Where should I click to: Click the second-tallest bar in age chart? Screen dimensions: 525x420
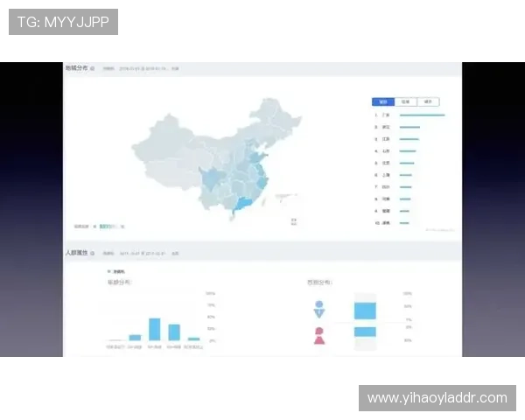[174, 332]
